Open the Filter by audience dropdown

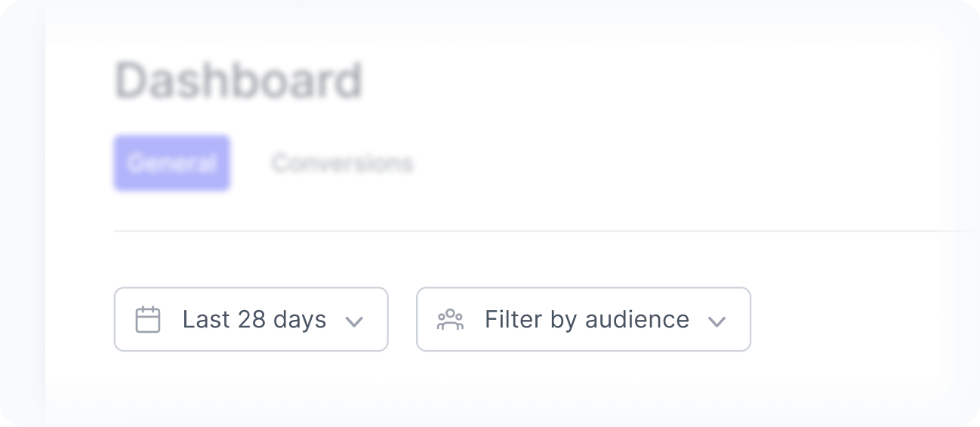coord(583,320)
